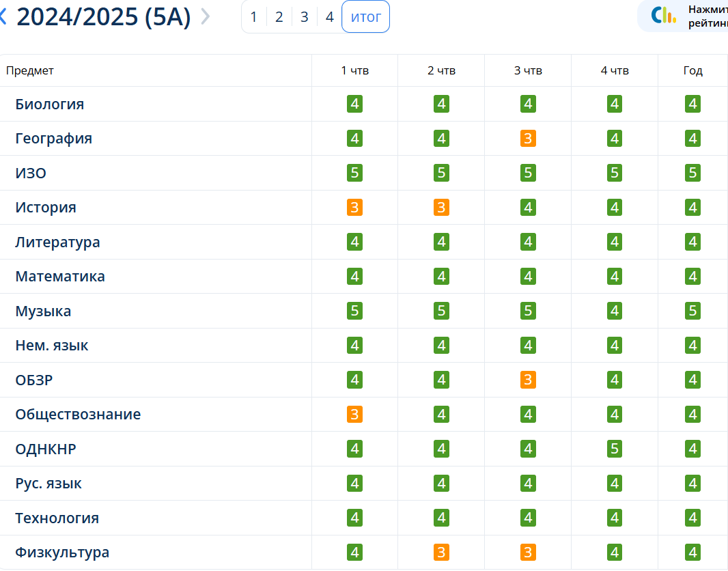Image resolution: width=728 pixels, height=571 pixels.
Task: Open the rating chart icon
Action: (664, 15)
